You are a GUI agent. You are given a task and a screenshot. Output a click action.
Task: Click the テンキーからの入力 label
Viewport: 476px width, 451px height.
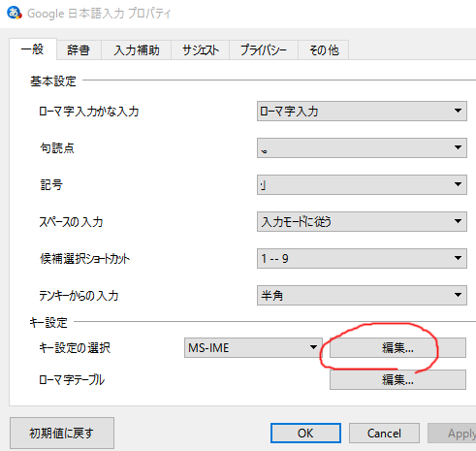coord(79,296)
